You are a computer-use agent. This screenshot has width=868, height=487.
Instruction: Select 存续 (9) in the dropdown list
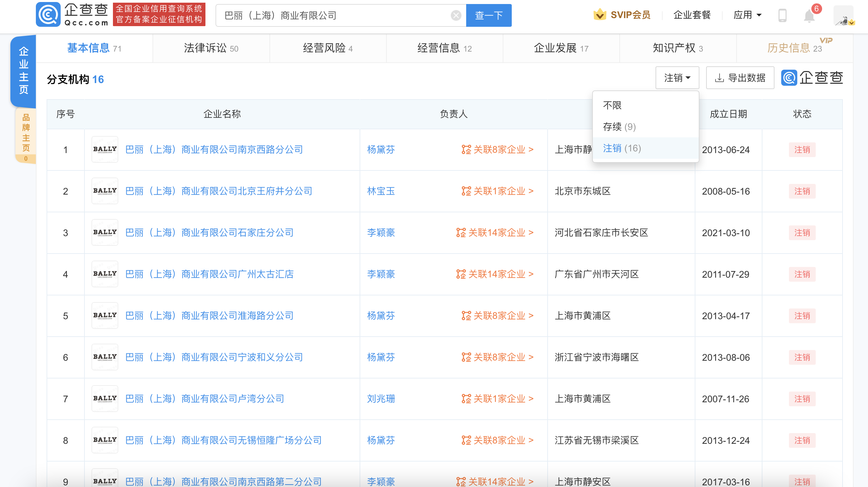[619, 127]
